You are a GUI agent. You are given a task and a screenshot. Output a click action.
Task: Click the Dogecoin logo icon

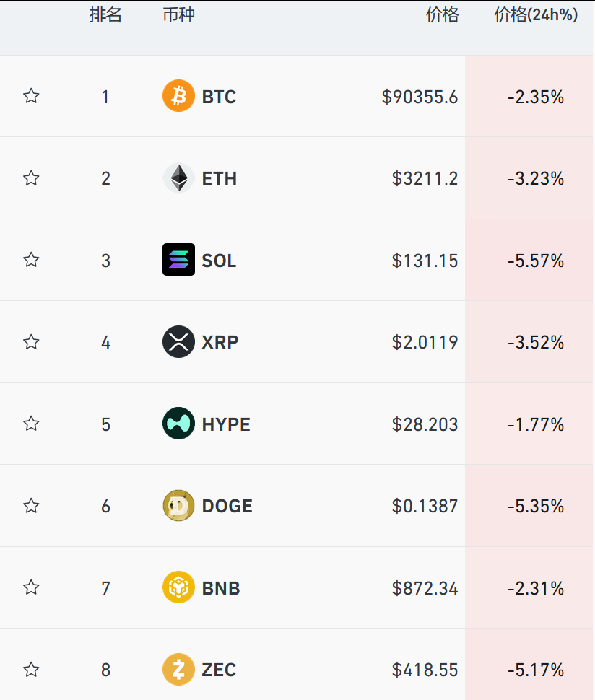178,506
